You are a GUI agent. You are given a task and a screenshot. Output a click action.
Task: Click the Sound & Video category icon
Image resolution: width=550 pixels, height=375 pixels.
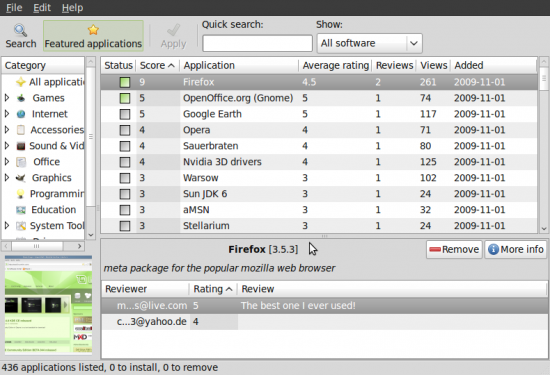point(21,146)
